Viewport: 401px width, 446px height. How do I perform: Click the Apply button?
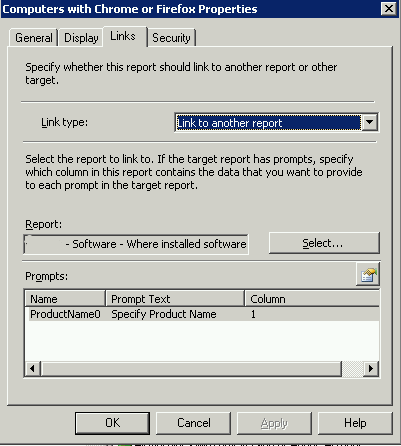274,423
